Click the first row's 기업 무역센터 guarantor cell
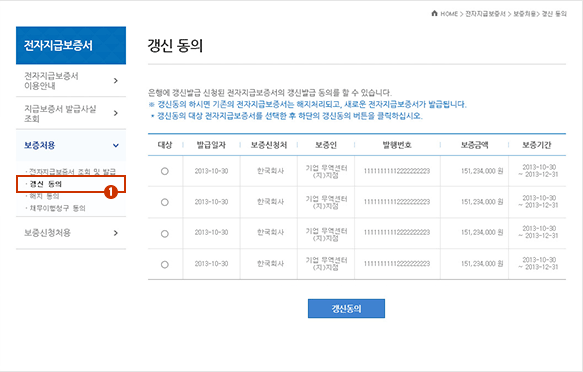Image resolution: width=583 pixels, height=372 pixels. 326,171
